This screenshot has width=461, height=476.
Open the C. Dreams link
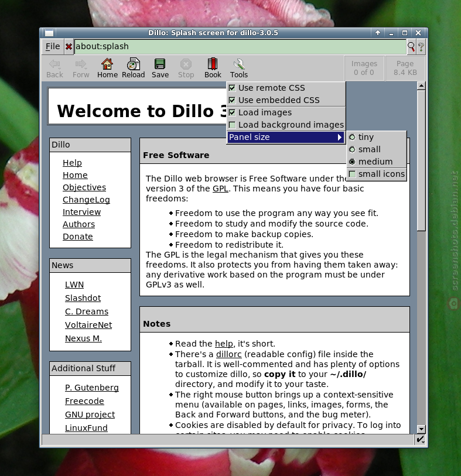[x=87, y=311]
